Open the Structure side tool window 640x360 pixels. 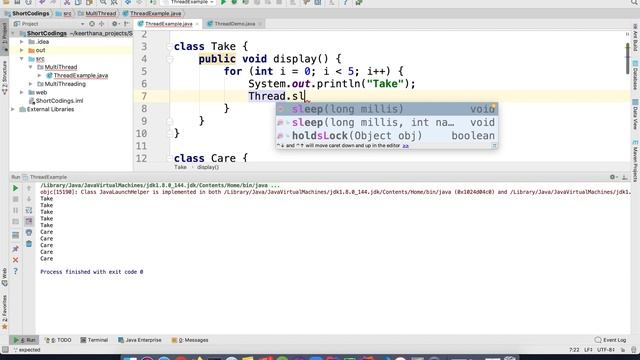[x=4, y=78]
